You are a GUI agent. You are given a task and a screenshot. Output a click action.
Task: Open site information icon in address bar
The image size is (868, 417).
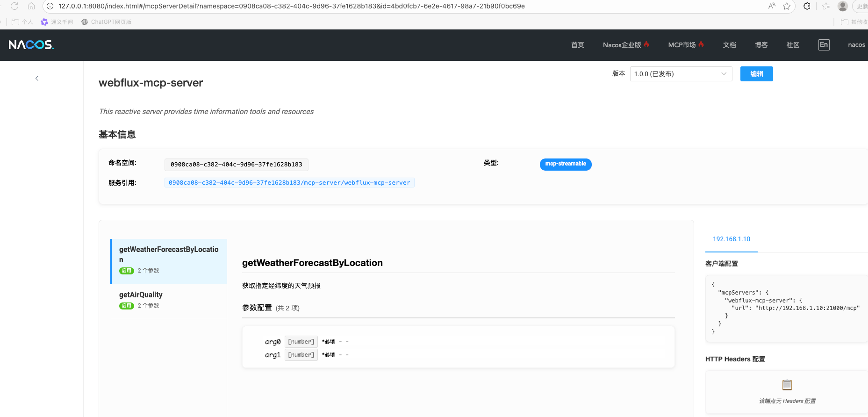click(50, 6)
